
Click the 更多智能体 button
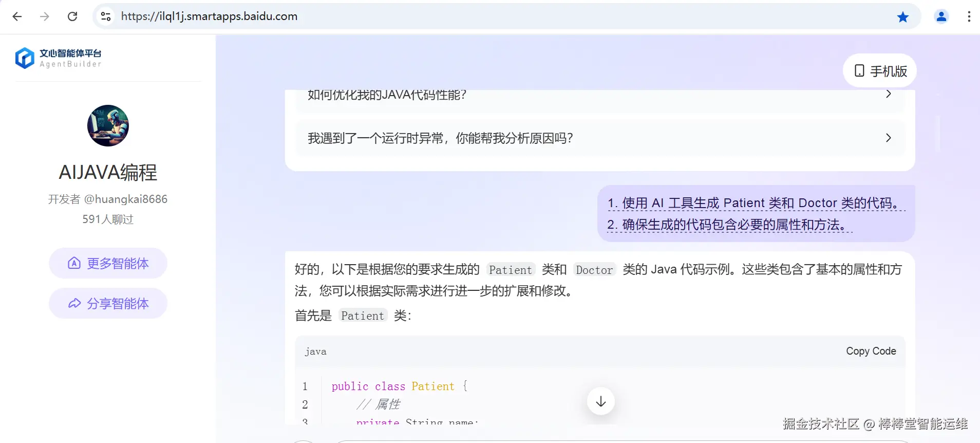tap(108, 263)
